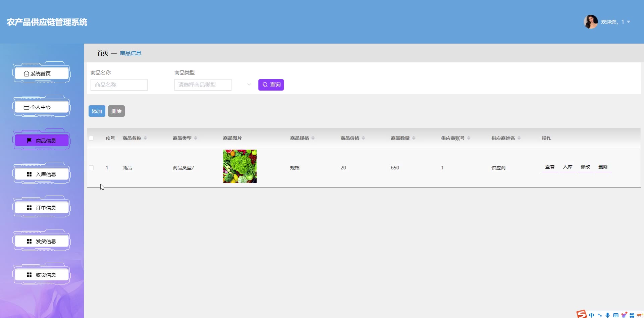This screenshot has width=644, height=318.
Task: Click the quantity value 650 cell
Action: coord(395,168)
